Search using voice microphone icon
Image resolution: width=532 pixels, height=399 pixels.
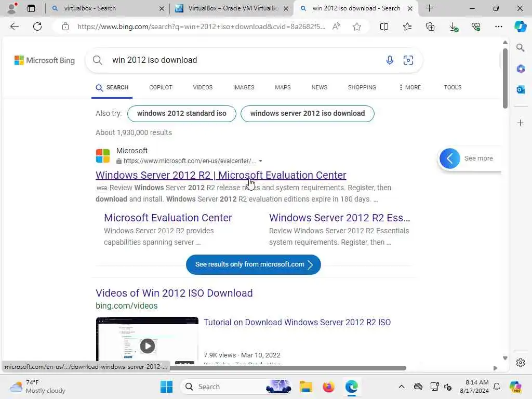tap(390, 60)
